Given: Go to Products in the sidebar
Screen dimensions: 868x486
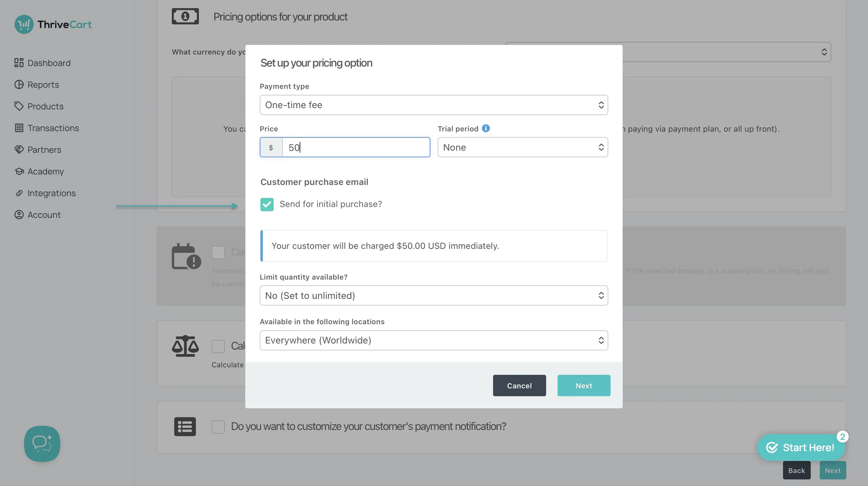Looking at the screenshot, I should (x=39, y=106).
